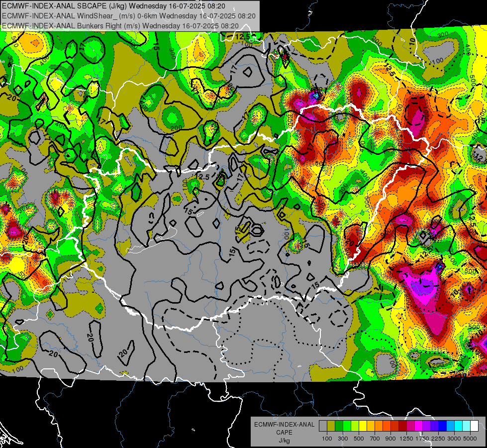The image size is (487, 448).
Task: Click the pure blue legend swatch
Action: pyautogui.click(x=442, y=426)
